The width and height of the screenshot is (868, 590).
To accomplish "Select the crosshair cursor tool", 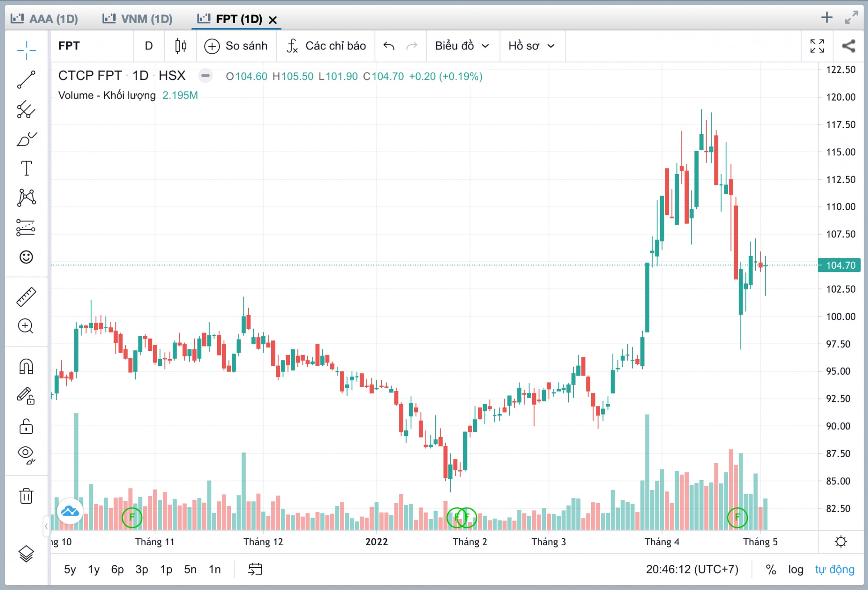I will coord(26,50).
